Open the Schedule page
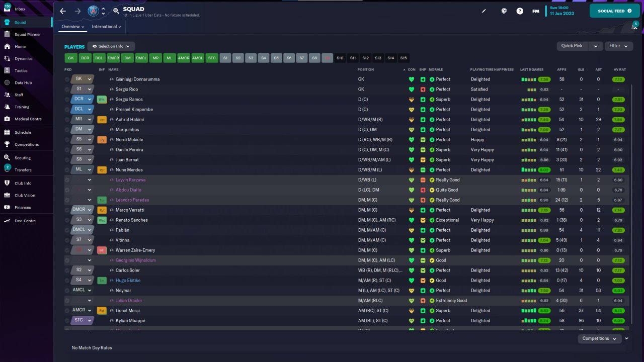The image size is (644, 362). point(23,132)
